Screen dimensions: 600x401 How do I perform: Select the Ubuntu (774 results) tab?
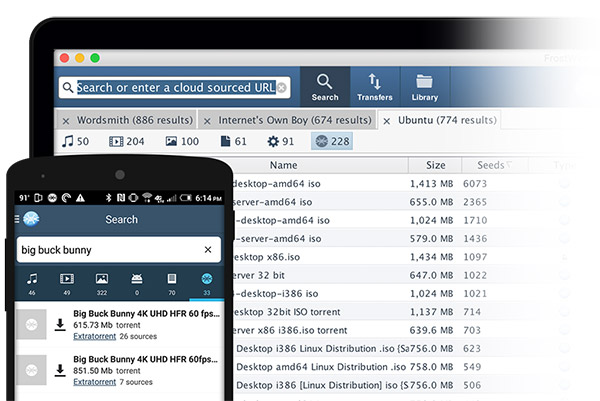(x=447, y=120)
